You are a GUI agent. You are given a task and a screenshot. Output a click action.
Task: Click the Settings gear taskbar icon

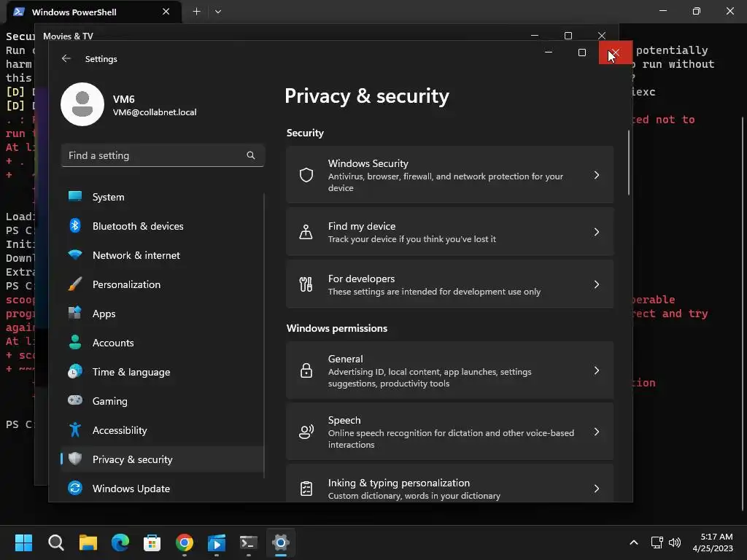(281, 542)
